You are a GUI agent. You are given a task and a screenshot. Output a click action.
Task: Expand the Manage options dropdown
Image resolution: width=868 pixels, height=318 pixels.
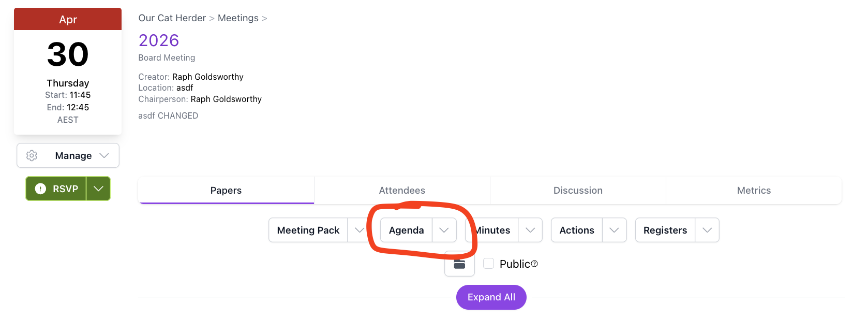click(x=104, y=155)
